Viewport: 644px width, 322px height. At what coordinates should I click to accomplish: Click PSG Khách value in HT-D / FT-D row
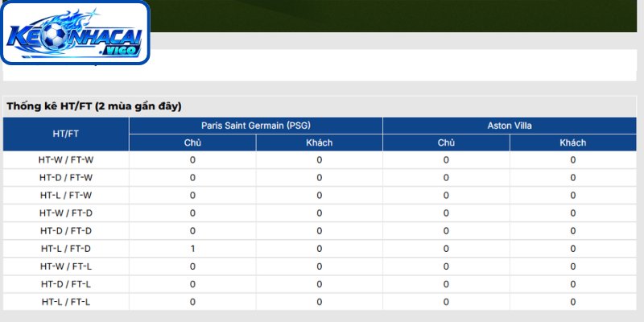[x=319, y=231]
